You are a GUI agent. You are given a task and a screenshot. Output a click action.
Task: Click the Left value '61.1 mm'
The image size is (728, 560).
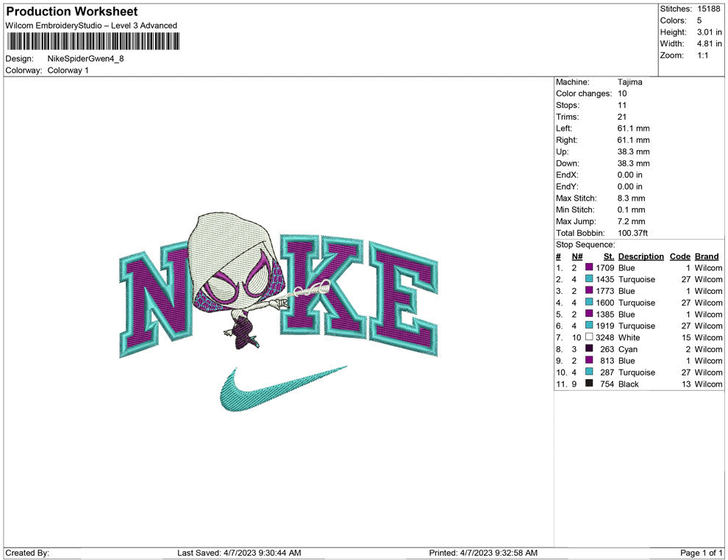coord(633,129)
